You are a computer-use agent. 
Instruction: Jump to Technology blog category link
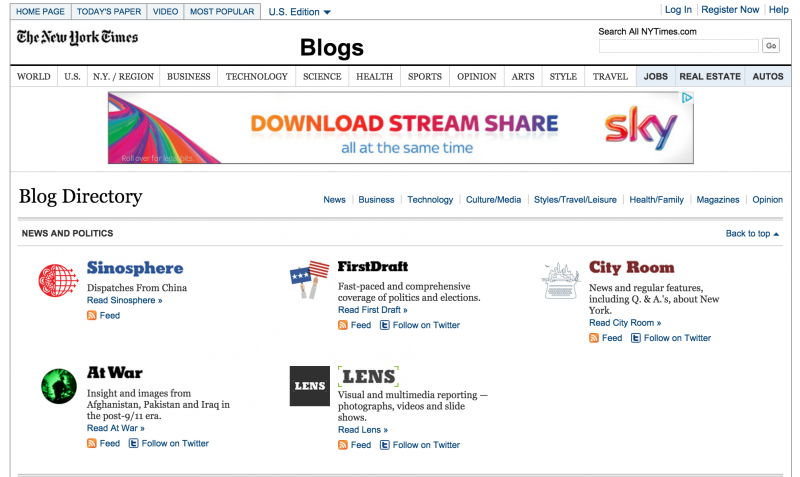tap(430, 200)
